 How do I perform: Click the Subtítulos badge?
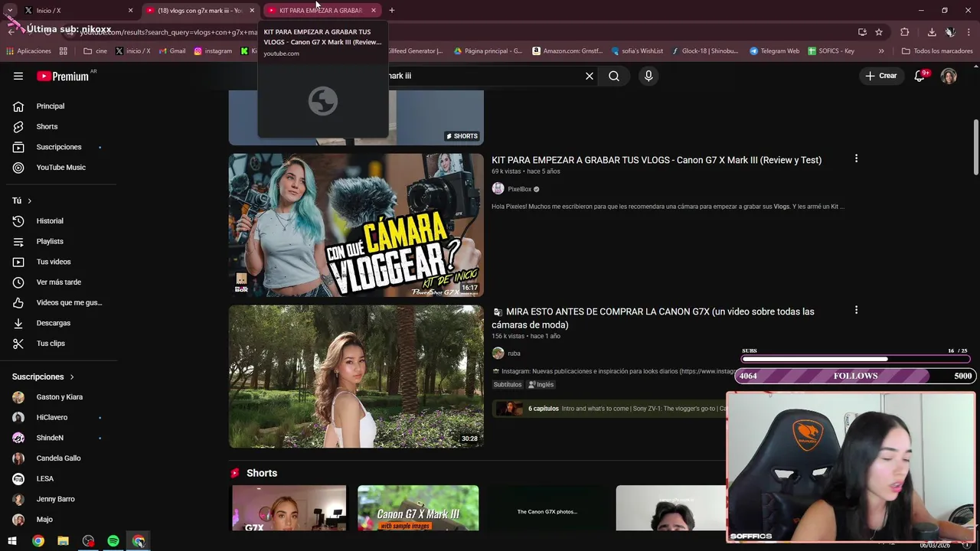click(507, 385)
